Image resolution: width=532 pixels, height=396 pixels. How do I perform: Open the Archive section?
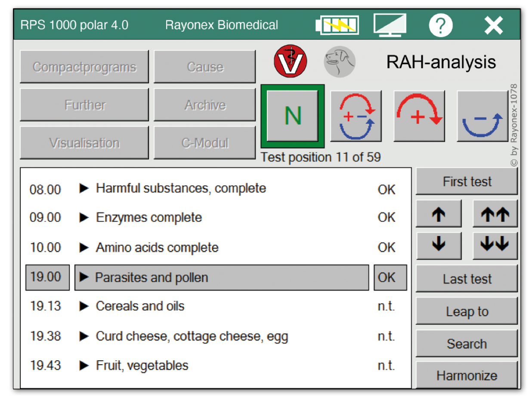pyautogui.click(x=205, y=105)
